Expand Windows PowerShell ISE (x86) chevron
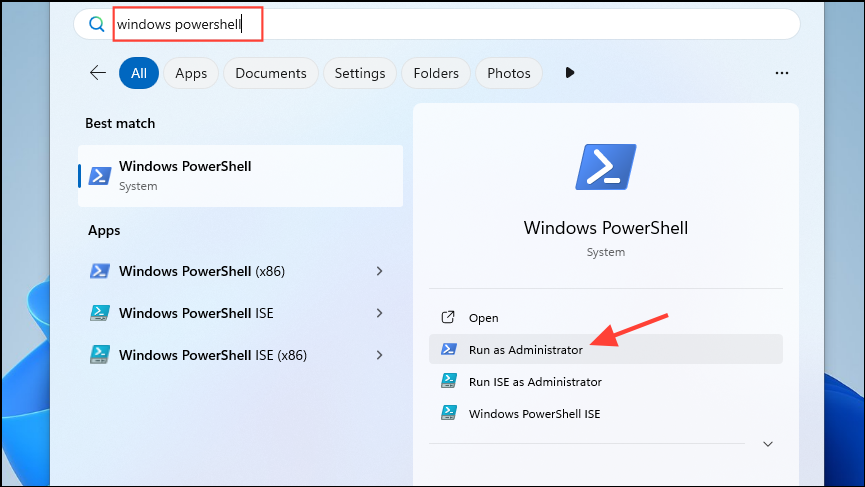This screenshot has width=865, height=487. point(380,355)
